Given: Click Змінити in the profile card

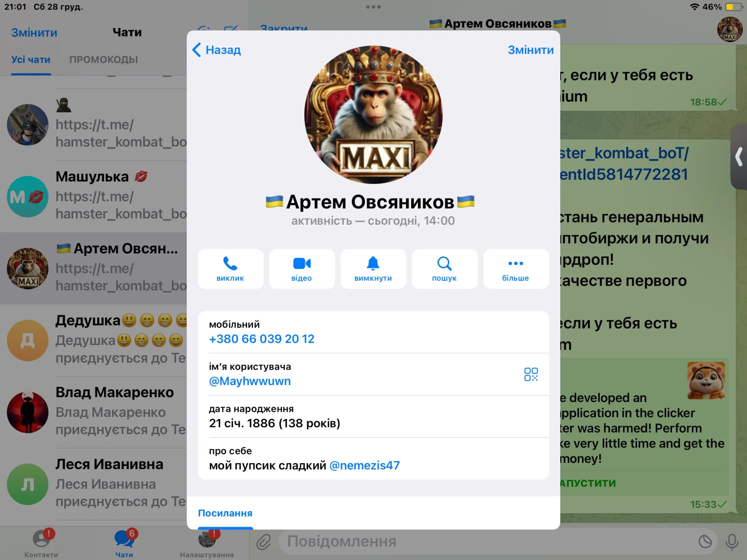Looking at the screenshot, I should click(x=530, y=50).
